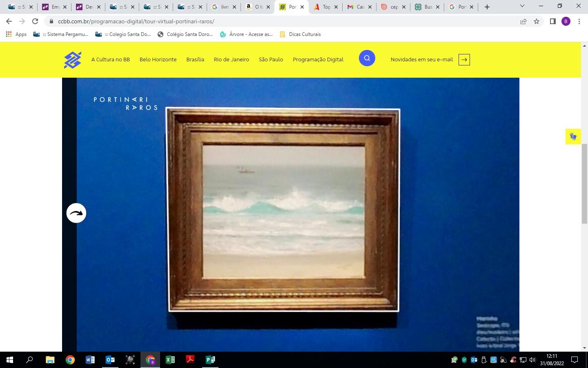Expand the Chrome tab search dropdown

[x=522, y=6]
